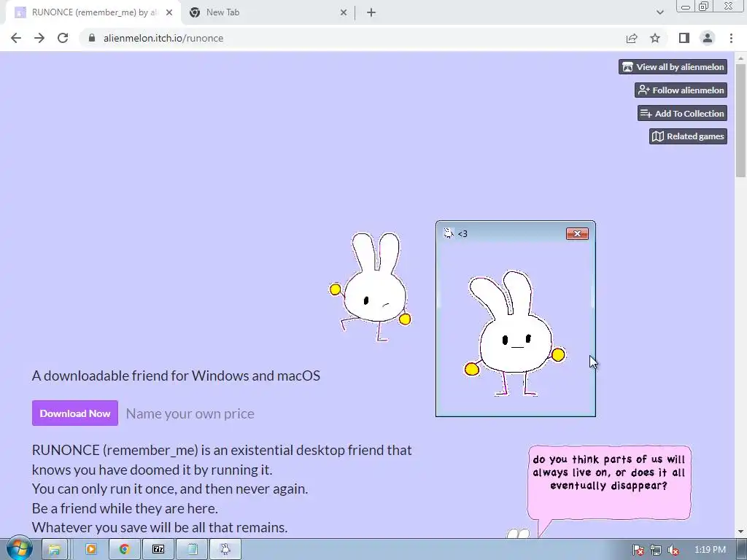Minimize the Chrome window
Screen dimensions: 747x560
pos(686,7)
